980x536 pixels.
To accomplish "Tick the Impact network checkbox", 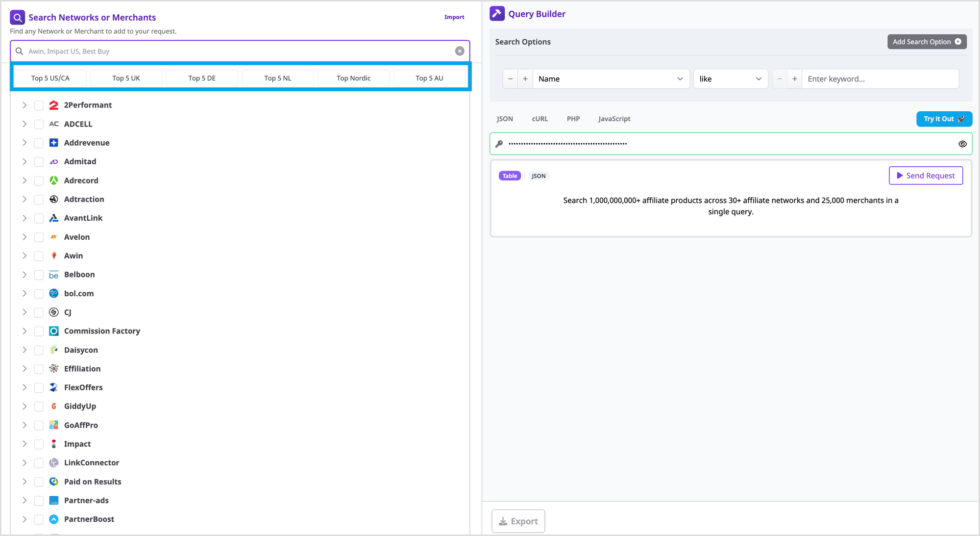I will click(39, 444).
